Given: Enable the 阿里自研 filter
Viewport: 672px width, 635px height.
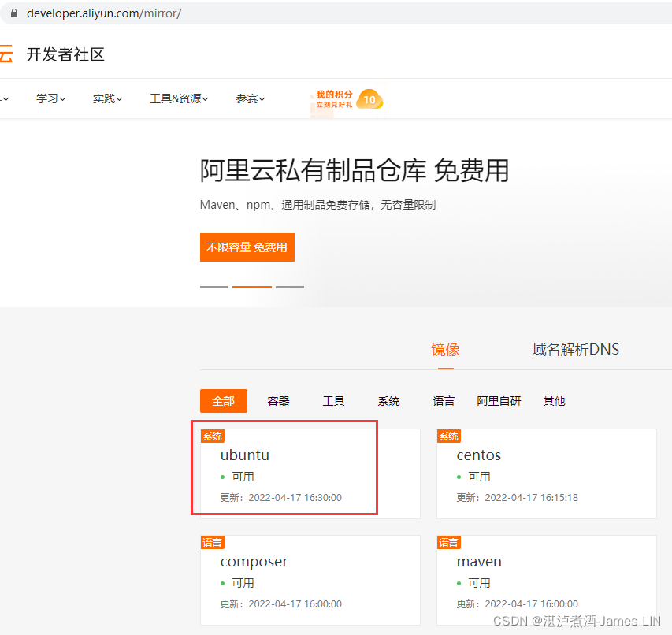Looking at the screenshot, I should [499, 401].
